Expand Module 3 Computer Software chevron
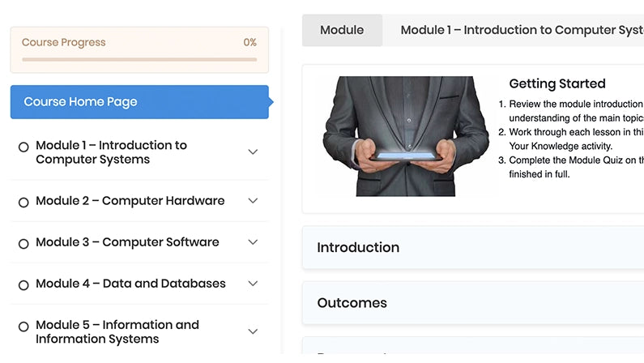 pyautogui.click(x=253, y=242)
